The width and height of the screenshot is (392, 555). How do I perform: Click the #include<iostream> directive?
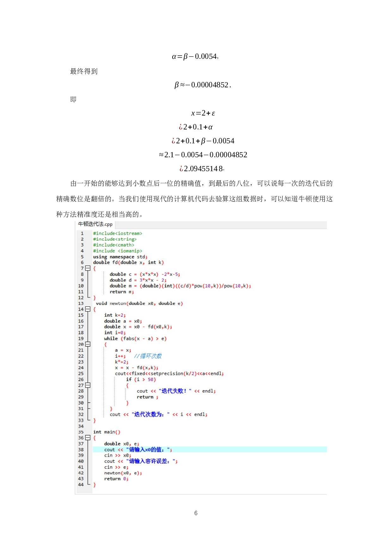click(118, 234)
